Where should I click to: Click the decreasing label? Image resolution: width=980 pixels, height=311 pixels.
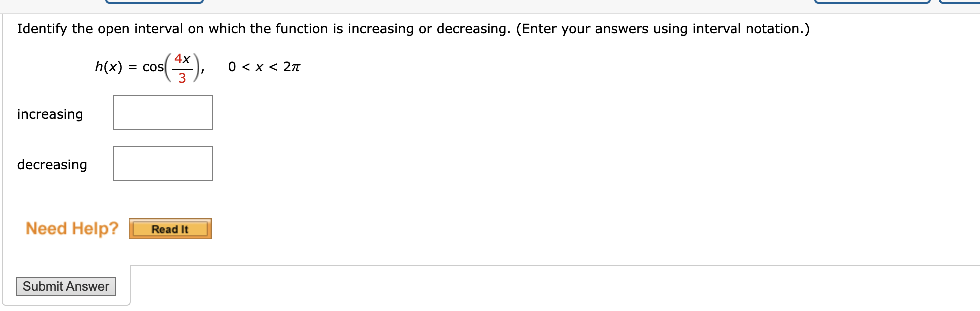(52, 165)
